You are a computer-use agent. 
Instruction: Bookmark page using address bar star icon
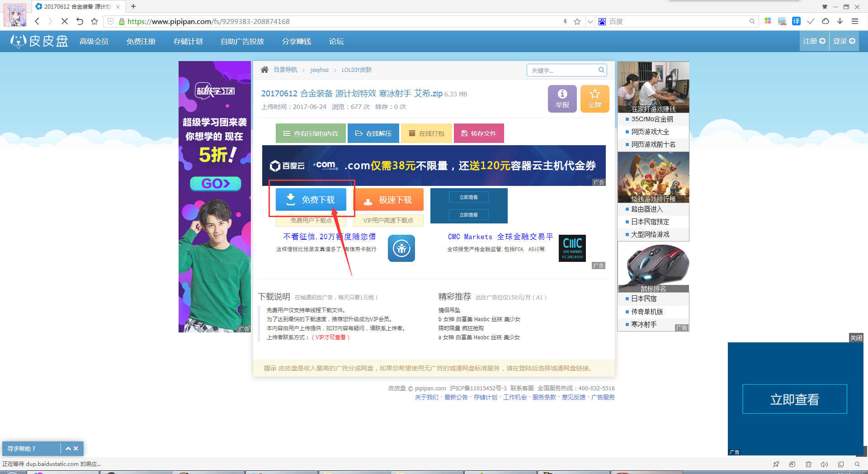pyautogui.click(x=577, y=22)
